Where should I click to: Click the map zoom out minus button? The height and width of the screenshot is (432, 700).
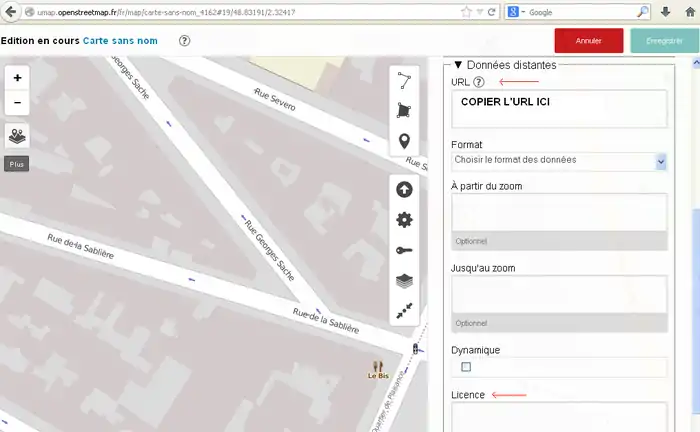17,103
